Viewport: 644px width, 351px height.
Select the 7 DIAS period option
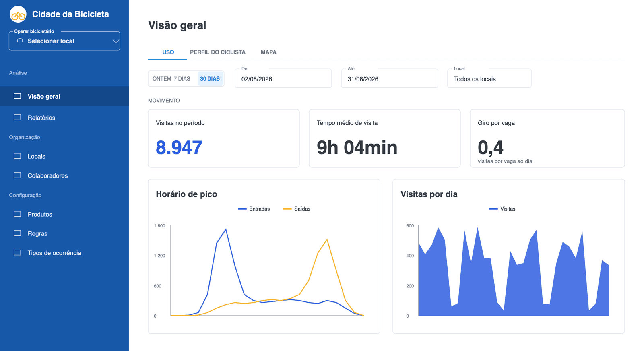(x=182, y=78)
